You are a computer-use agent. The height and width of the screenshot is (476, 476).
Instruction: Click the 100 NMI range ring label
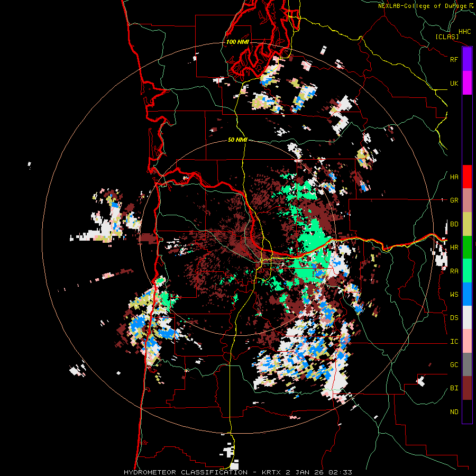tap(237, 42)
